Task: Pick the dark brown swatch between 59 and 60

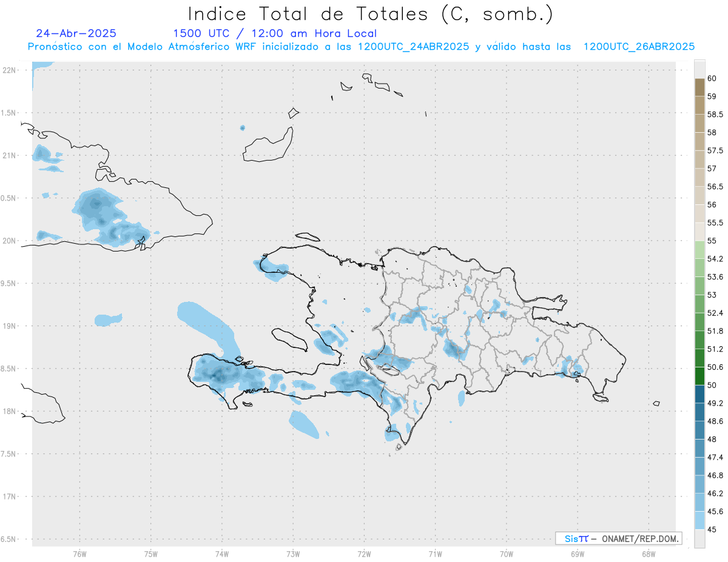Action: [699, 87]
